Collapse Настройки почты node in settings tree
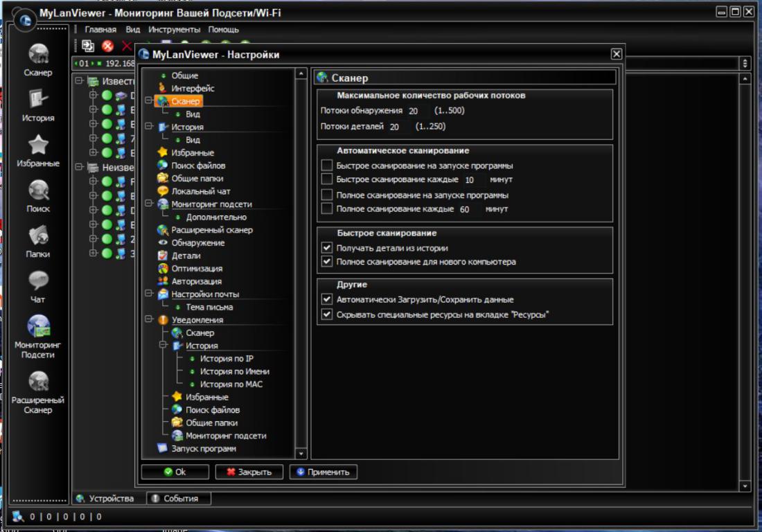 148,294
